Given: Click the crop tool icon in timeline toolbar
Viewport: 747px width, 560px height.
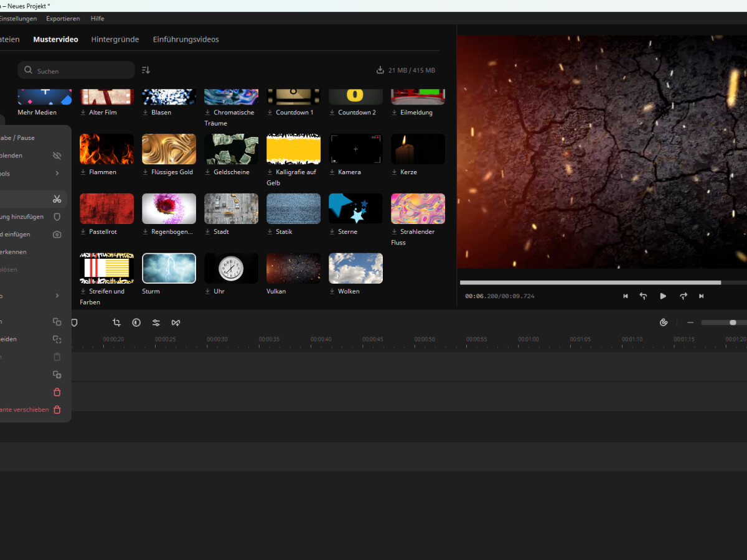Looking at the screenshot, I should (116, 322).
